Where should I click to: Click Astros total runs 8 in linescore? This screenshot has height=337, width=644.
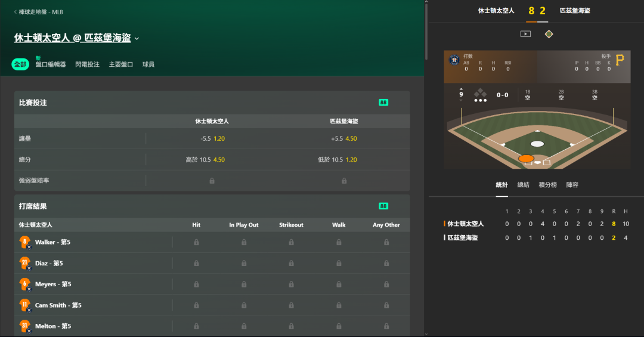tap(614, 224)
